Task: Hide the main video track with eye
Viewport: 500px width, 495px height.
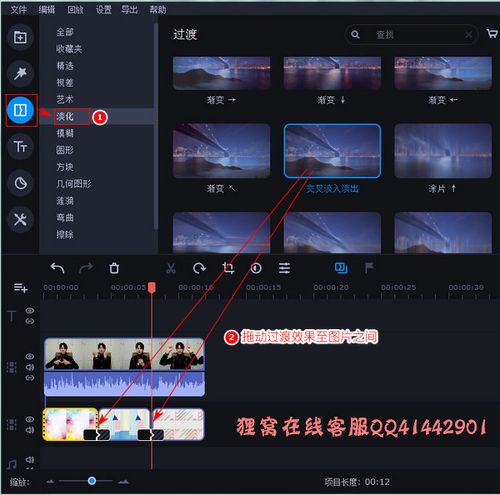Action: point(30,357)
